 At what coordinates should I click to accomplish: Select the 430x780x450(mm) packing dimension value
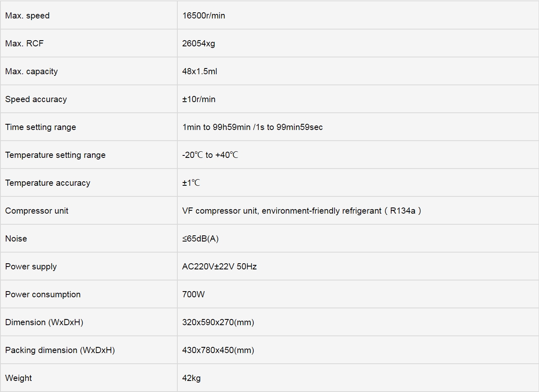tap(218, 350)
